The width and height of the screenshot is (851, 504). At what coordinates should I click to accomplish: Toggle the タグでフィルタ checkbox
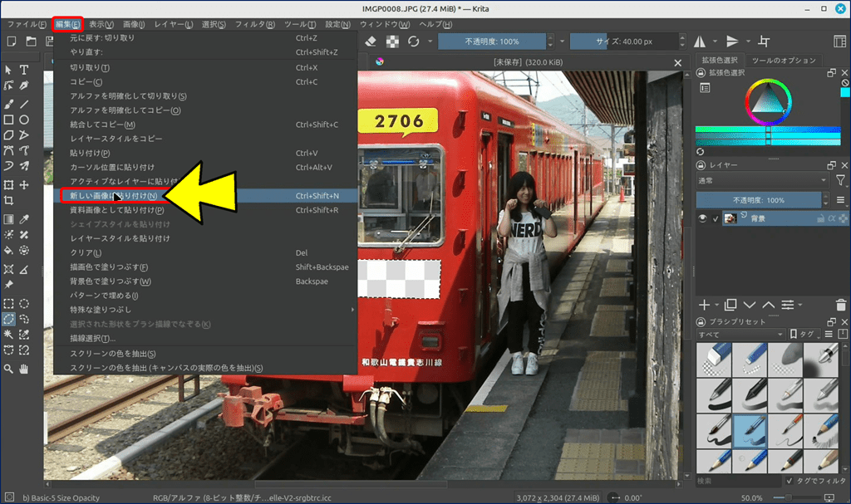click(789, 481)
